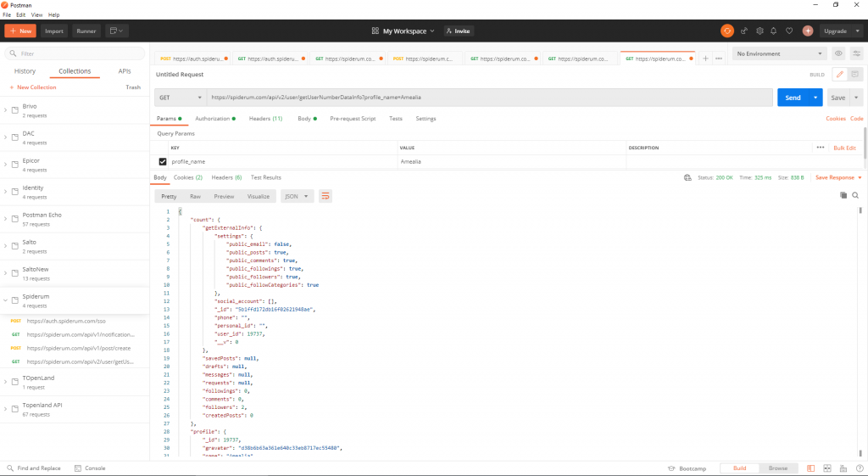Viewport: 868px width, 476px height.
Task: Click the heart icon in the header
Action: coord(789,31)
